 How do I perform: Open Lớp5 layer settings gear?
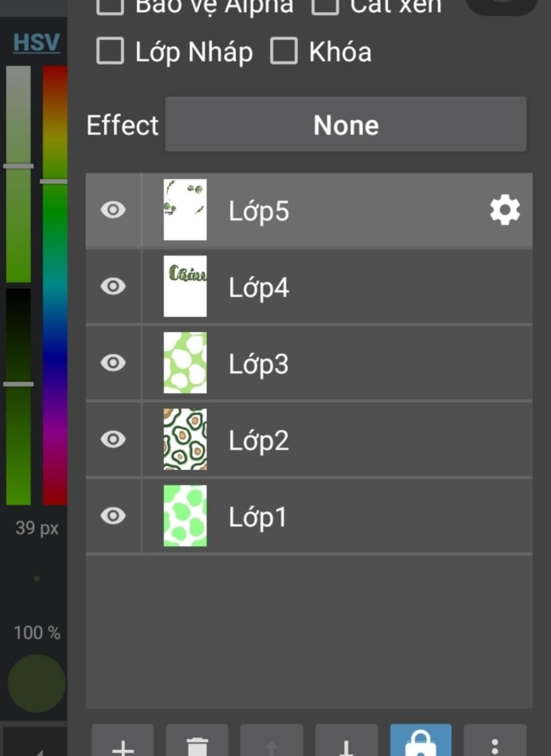[x=504, y=210]
